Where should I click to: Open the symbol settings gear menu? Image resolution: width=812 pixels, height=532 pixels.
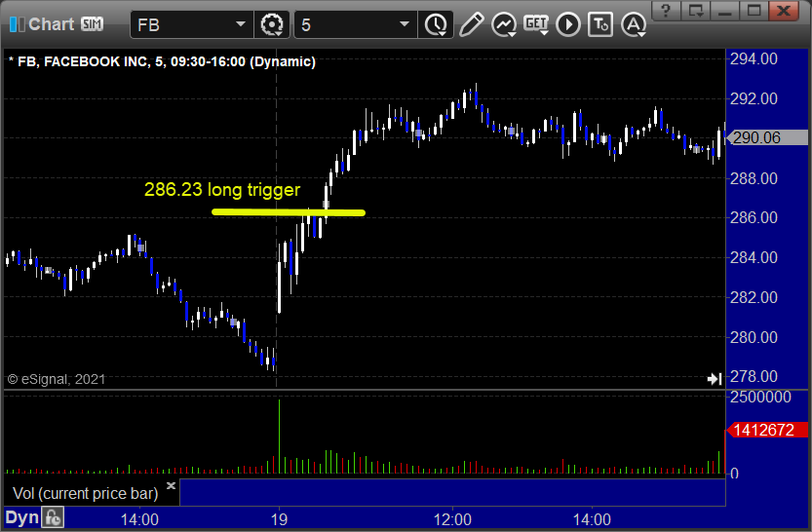[272, 24]
